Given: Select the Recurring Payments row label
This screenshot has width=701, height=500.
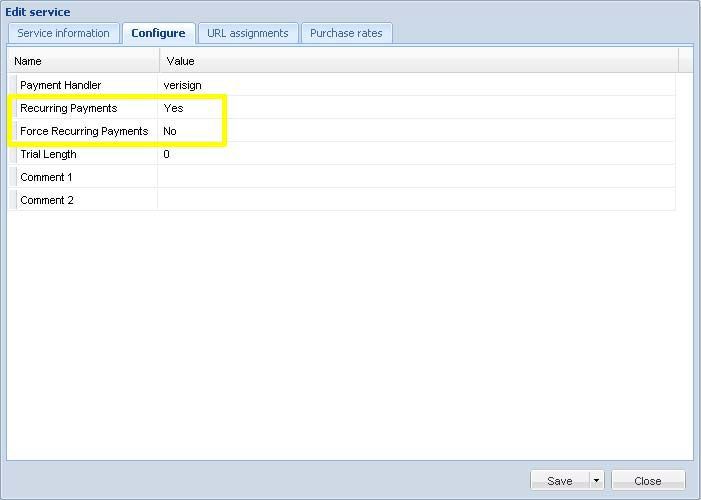Looking at the screenshot, I should pyautogui.click(x=68, y=108).
